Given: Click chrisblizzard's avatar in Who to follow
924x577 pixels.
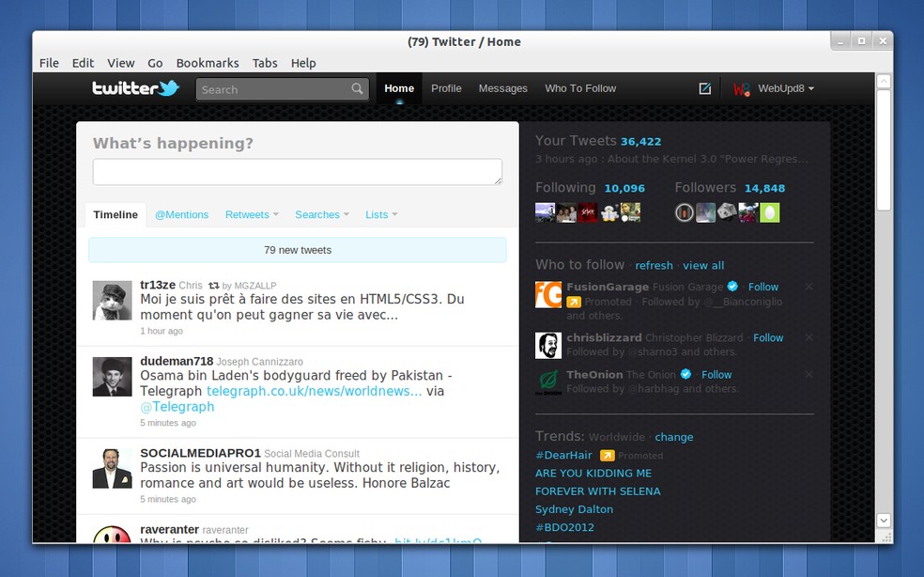Looking at the screenshot, I should 548,345.
